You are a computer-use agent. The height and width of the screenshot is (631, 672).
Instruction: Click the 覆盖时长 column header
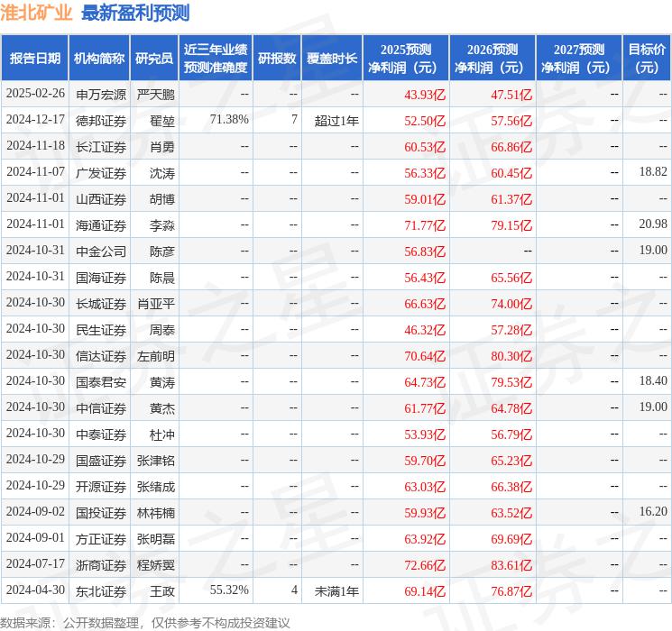tap(332, 58)
